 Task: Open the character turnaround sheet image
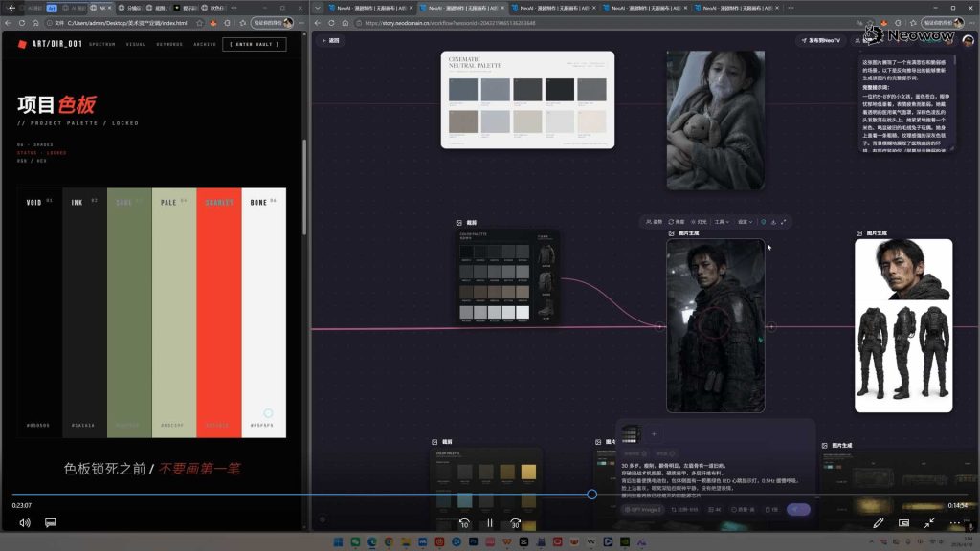tap(903, 325)
